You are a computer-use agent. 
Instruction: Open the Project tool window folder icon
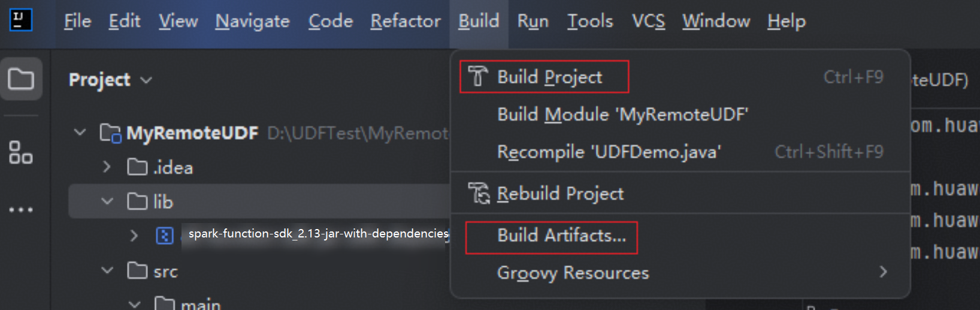(x=21, y=79)
